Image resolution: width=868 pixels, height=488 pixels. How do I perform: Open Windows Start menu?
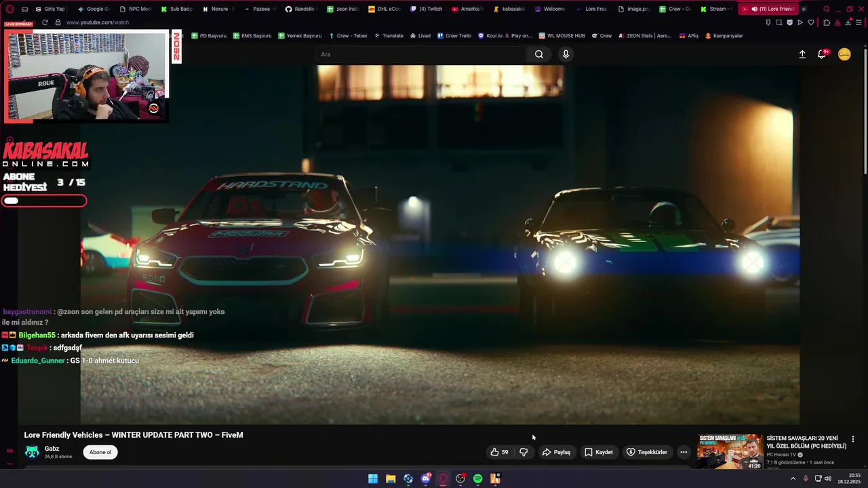373,479
